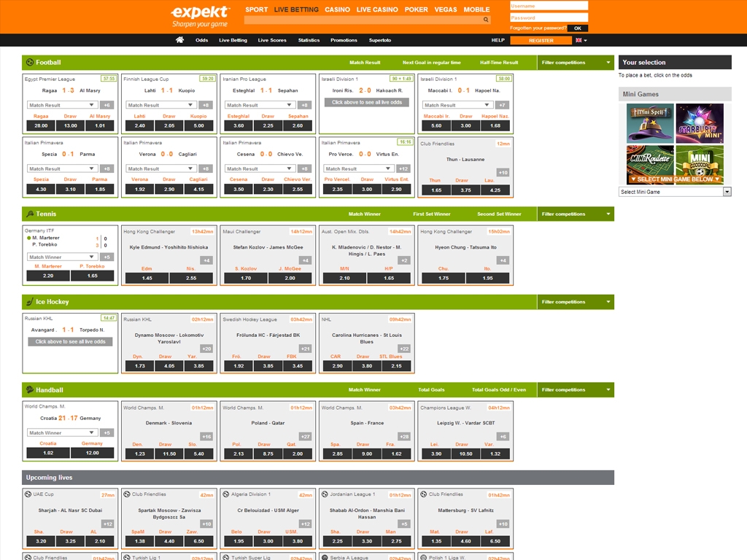Click the orange Register button
This screenshot has height=560, width=747.
tap(541, 41)
